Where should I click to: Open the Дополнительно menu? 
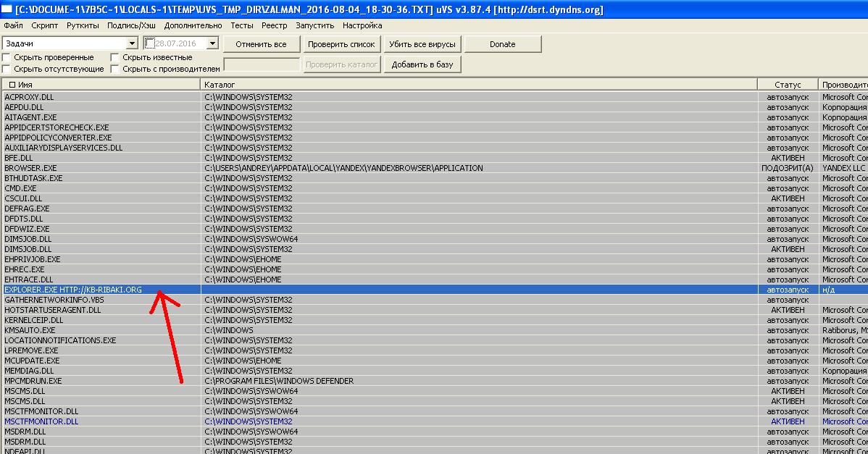[x=193, y=25]
